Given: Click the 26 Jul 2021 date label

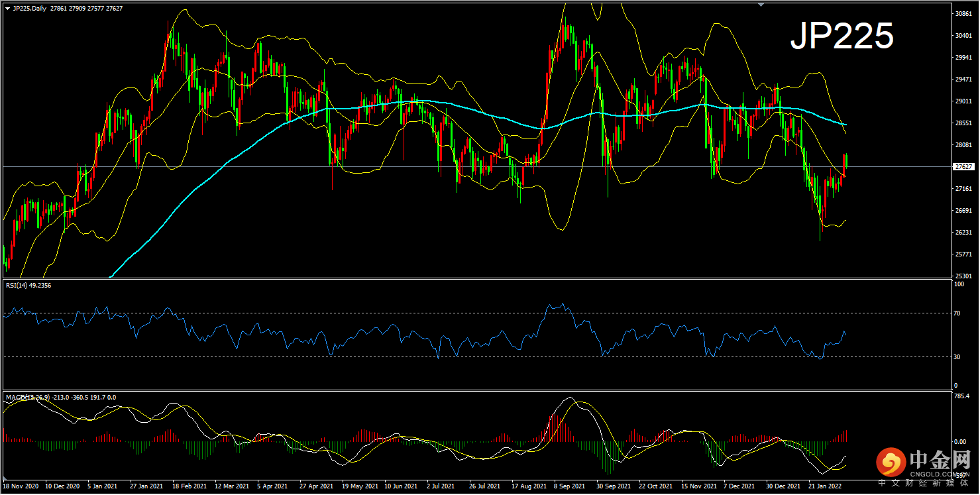Looking at the screenshot, I should (485, 486).
